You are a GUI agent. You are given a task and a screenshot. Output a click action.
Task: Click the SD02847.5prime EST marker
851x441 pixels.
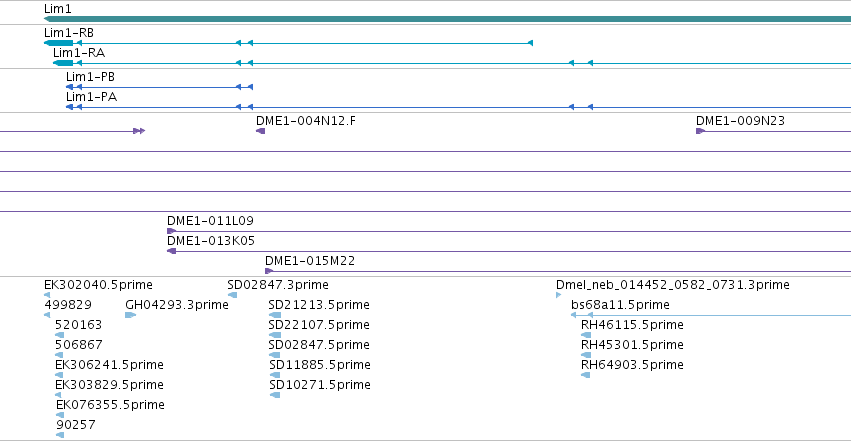(x=275, y=355)
